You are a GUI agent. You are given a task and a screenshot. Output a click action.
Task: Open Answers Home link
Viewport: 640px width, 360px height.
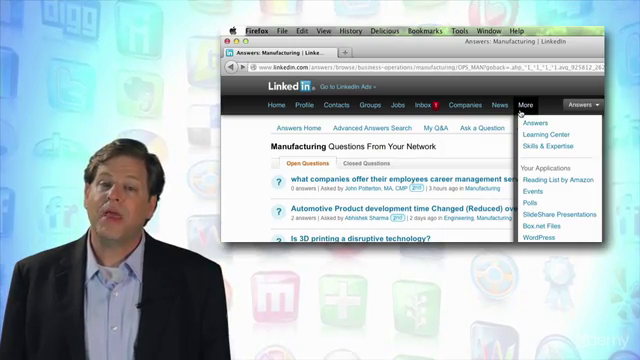point(299,128)
